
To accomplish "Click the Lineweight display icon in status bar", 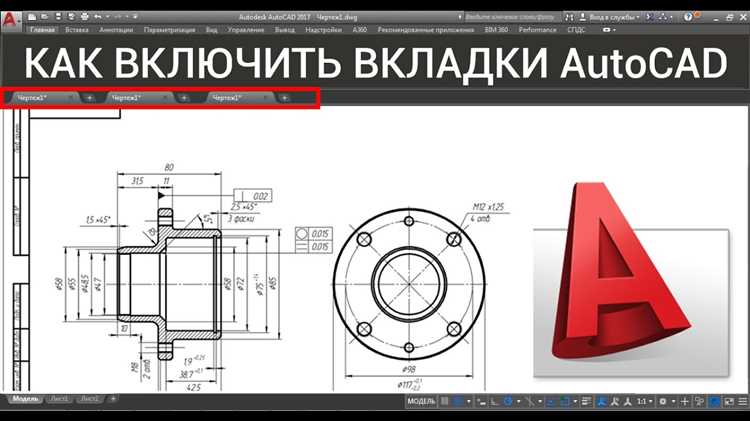I will (586, 401).
